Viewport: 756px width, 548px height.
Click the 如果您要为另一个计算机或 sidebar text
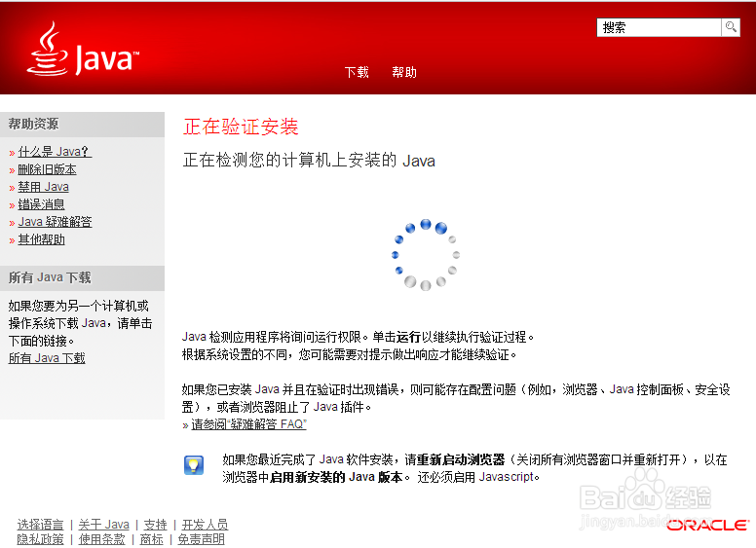pyautogui.click(x=79, y=307)
